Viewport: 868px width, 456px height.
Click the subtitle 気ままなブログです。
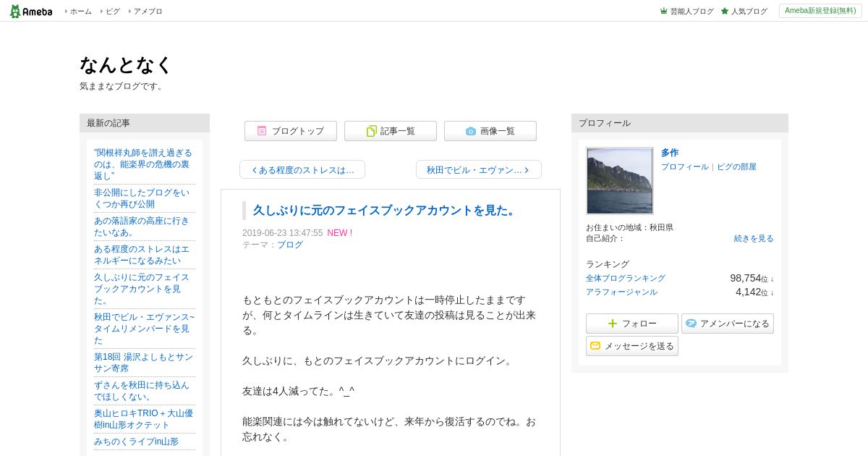122,86
